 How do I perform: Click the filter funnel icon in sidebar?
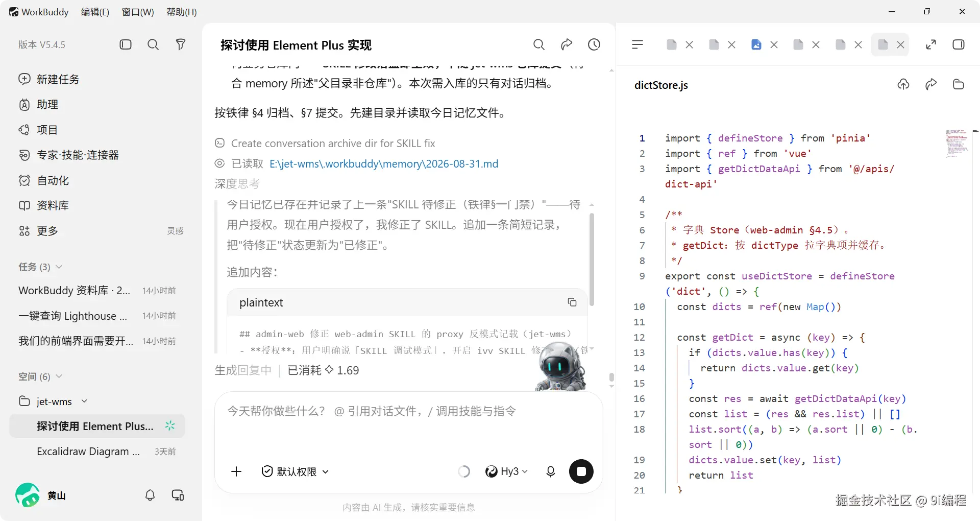tap(180, 44)
